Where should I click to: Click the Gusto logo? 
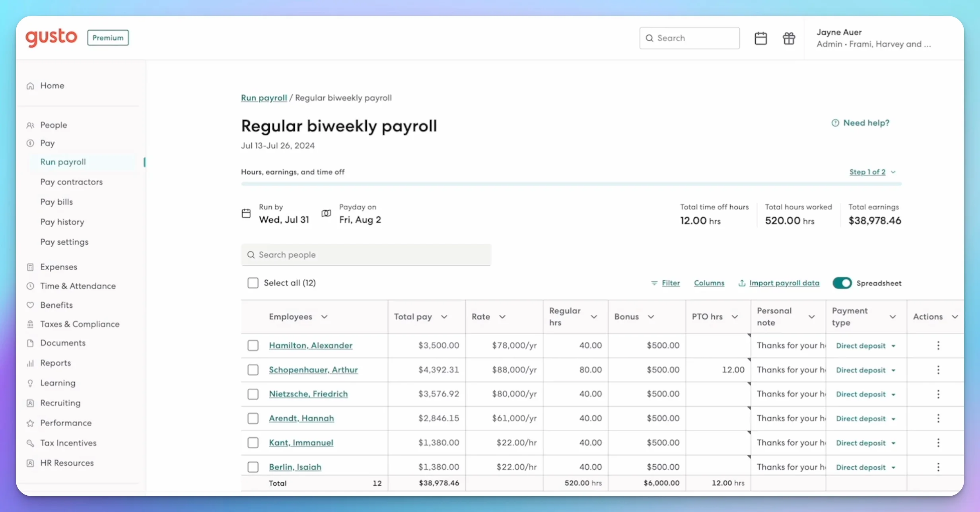[51, 38]
